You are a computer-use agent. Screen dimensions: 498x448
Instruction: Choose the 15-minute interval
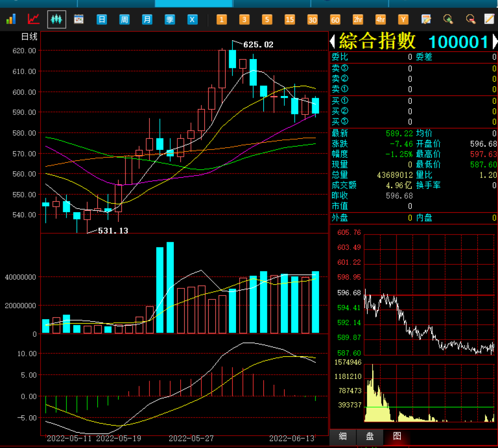290,20
